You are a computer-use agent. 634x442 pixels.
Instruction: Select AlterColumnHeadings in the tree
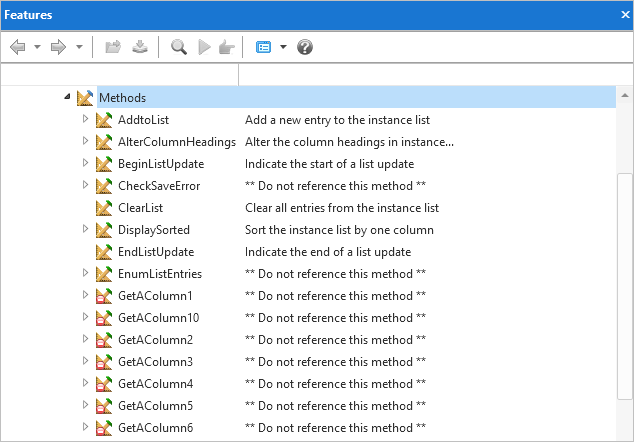click(177, 142)
